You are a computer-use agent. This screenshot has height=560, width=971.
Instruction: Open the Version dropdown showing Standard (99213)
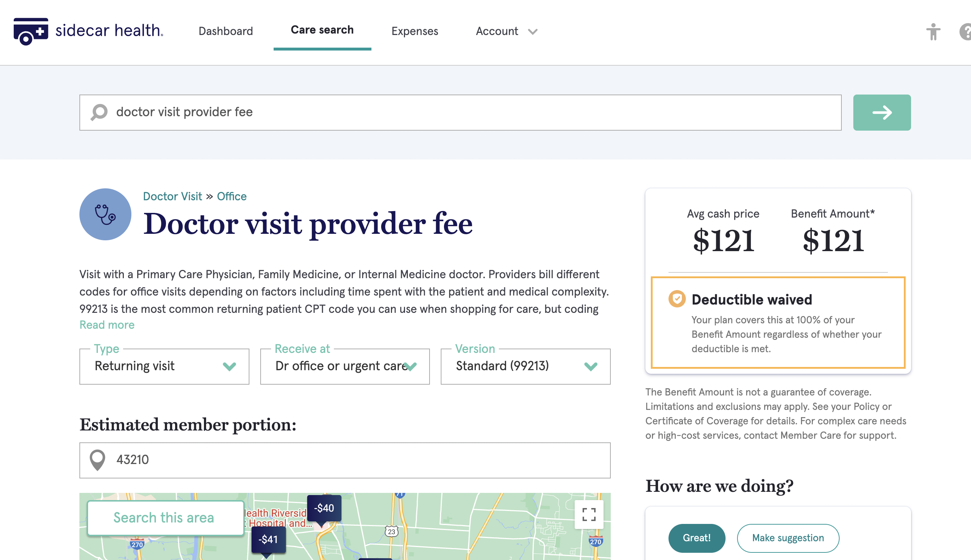(525, 366)
